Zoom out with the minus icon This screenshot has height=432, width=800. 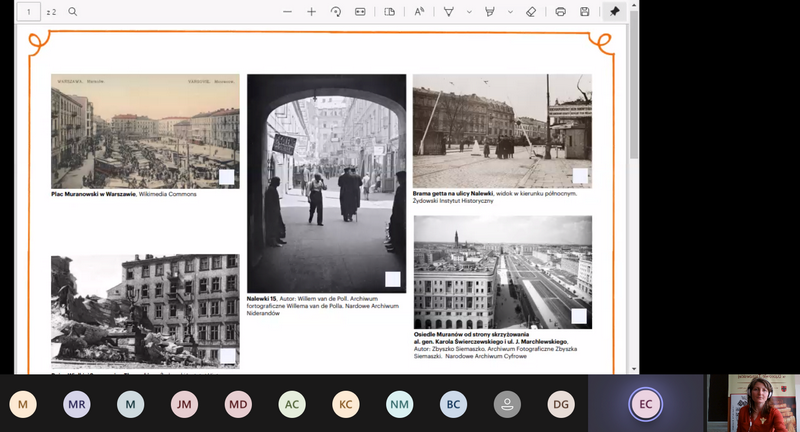coord(288,12)
